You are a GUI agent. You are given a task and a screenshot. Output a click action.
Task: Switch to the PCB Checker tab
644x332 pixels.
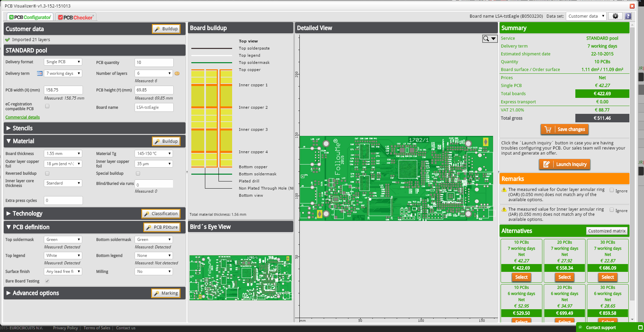click(x=75, y=16)
